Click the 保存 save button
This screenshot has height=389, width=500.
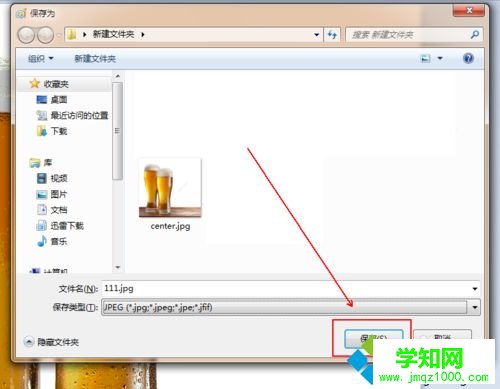(374, 339)
